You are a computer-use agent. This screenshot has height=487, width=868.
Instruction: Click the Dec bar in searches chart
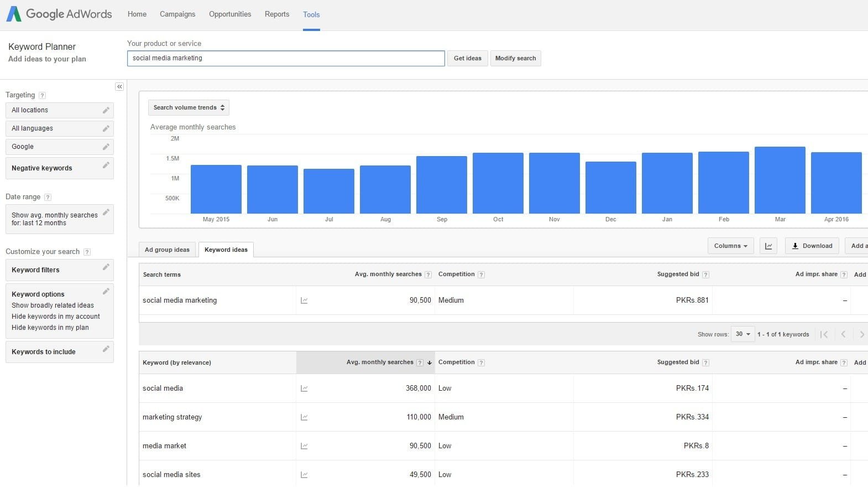[x=611, y=188]
